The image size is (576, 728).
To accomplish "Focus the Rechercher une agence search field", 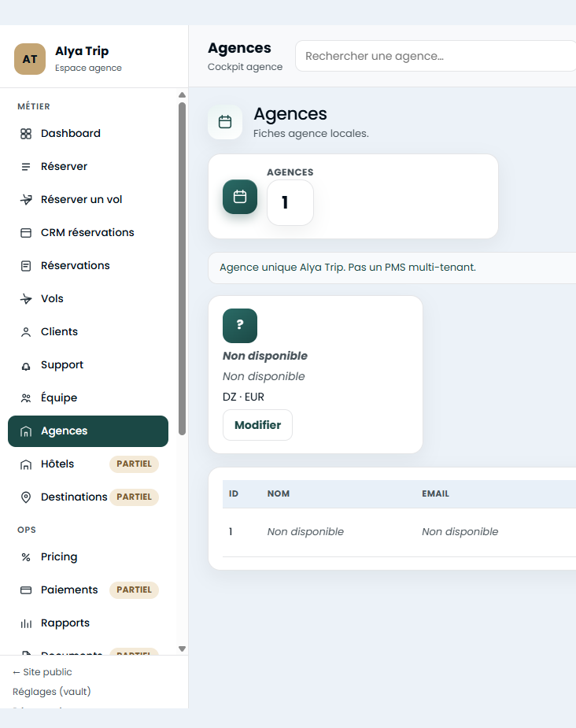I will pos(435,56).
